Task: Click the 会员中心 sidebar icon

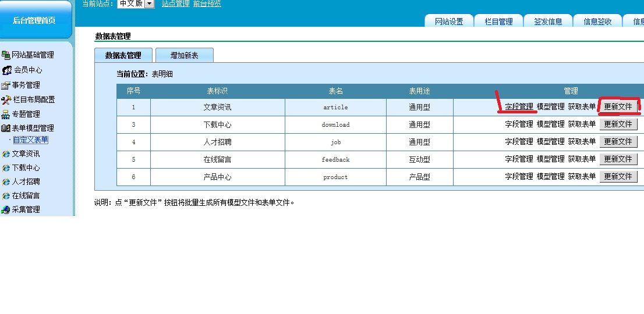Action: [6, 70]
